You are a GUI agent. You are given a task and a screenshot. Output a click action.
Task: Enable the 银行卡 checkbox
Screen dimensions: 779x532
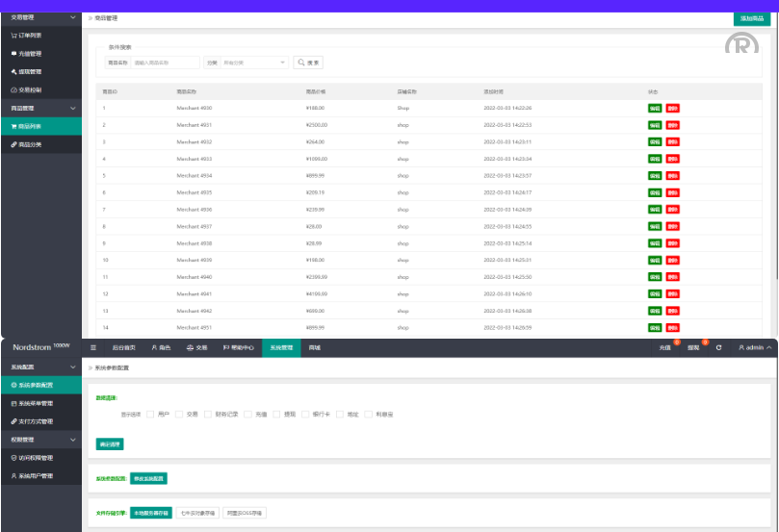pos(304,414)
